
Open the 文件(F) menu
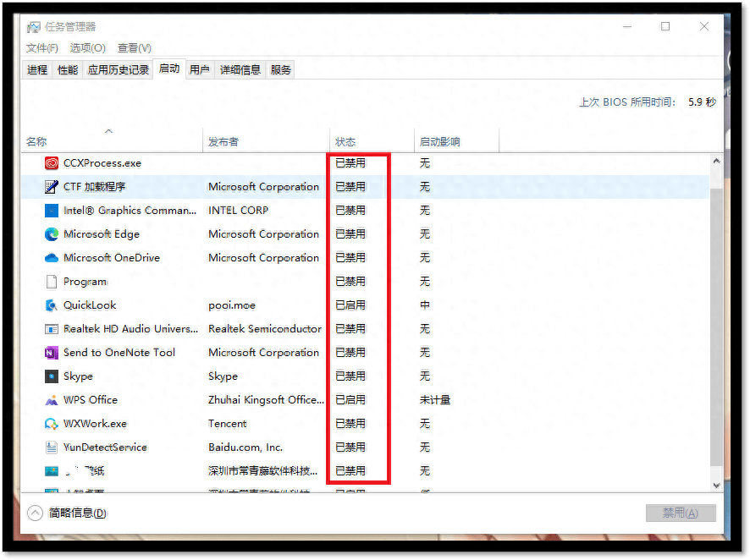point(42,48)
